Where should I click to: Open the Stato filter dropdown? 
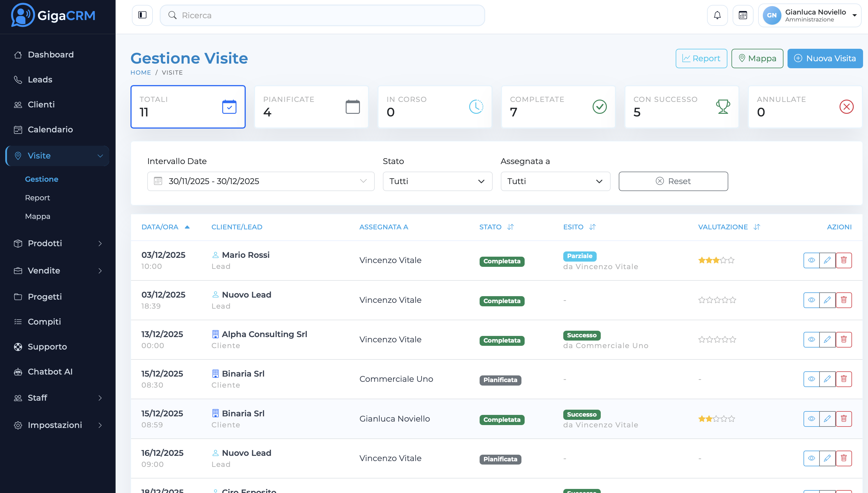pyautogui.click(x=437, y=181)
